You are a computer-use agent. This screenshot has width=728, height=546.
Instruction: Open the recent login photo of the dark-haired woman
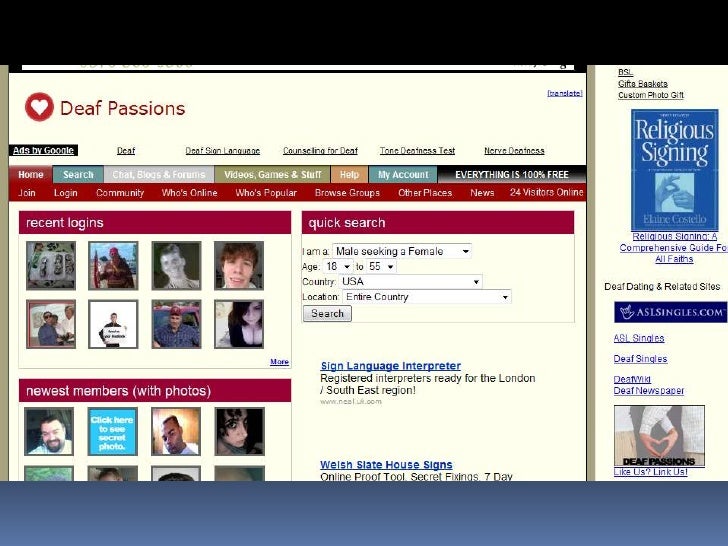click(x=239, y=324)
